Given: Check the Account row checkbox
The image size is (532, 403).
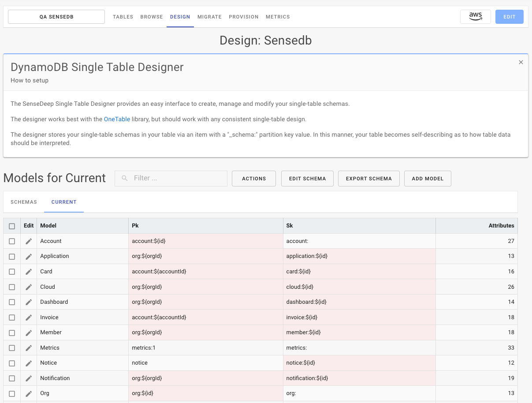Looking at the screenshot, I should pos(12,241).
